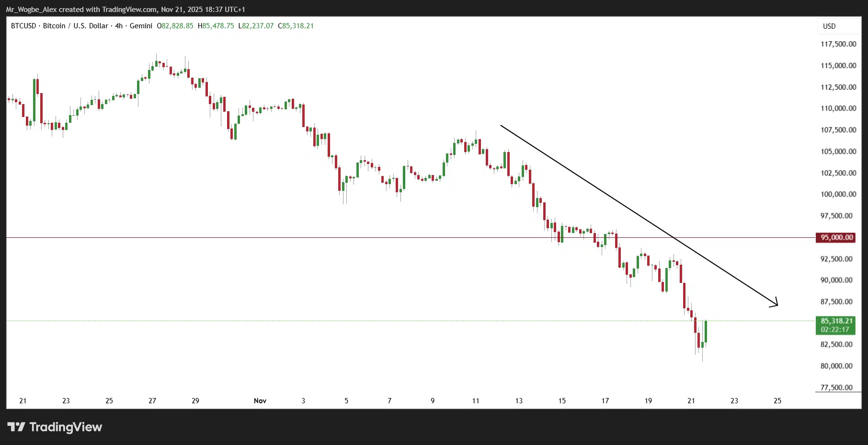Image resolution: width=868 pixels, height=445 pixels.
Task: Select the red 95,000.00 price label
Action: (836, 237)
